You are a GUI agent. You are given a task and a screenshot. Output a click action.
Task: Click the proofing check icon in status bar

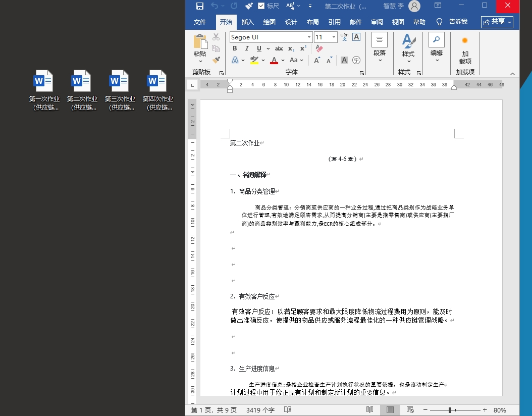click(287, 410)
